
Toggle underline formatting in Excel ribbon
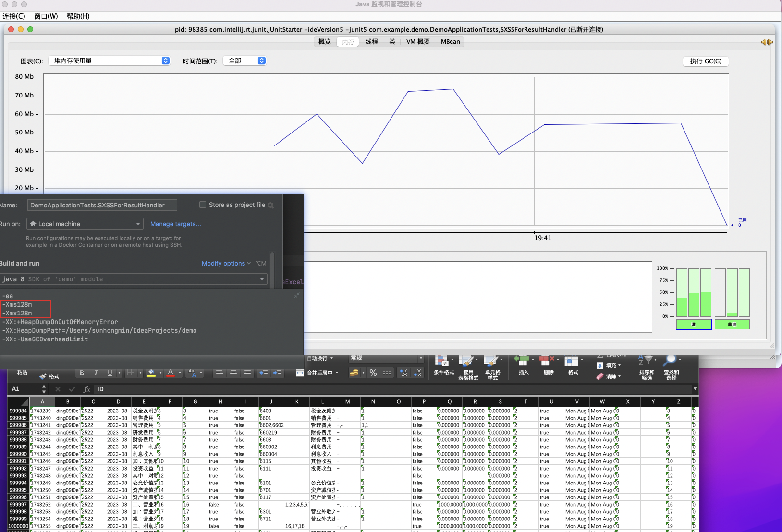(x=110, y=373)
